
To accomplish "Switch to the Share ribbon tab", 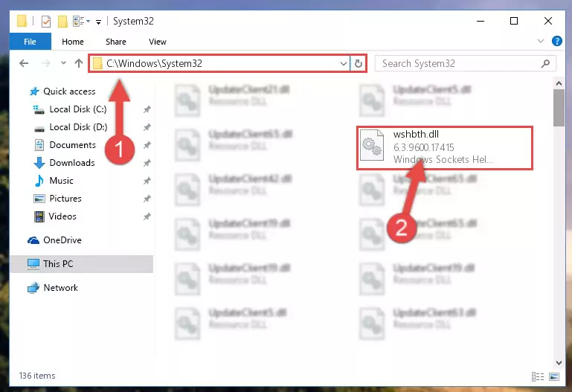I will [115, 42].
